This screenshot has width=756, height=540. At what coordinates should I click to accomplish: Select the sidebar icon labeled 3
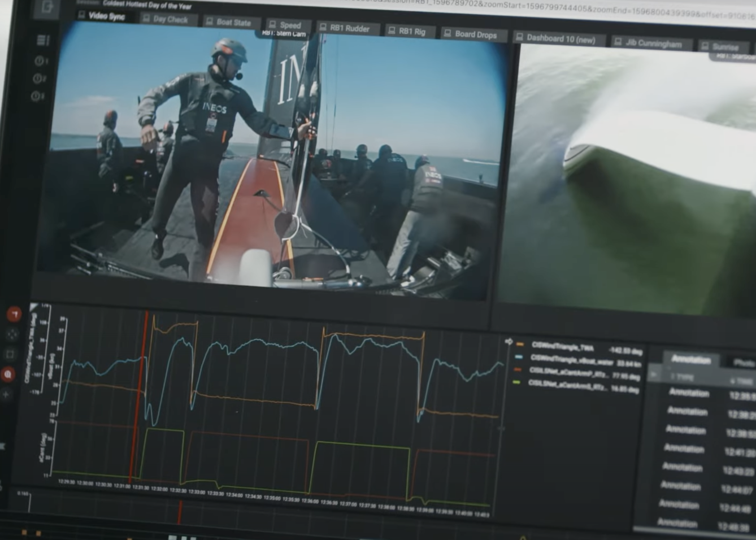pyautogui.click(x=38, y=97)
